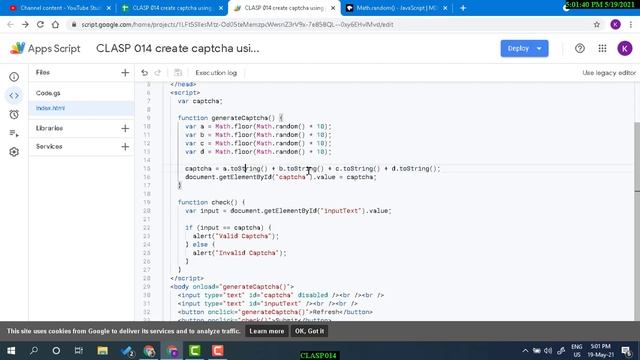
Task: Click the Services section label
Action: [49, 147]
